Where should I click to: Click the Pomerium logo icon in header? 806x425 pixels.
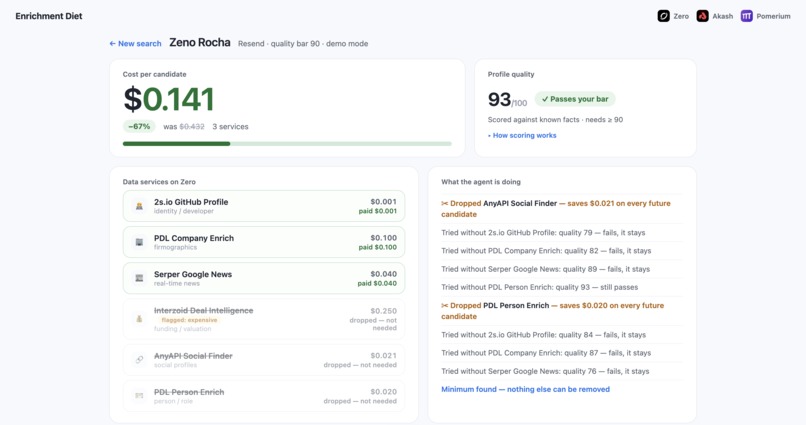tap(746, 16)
